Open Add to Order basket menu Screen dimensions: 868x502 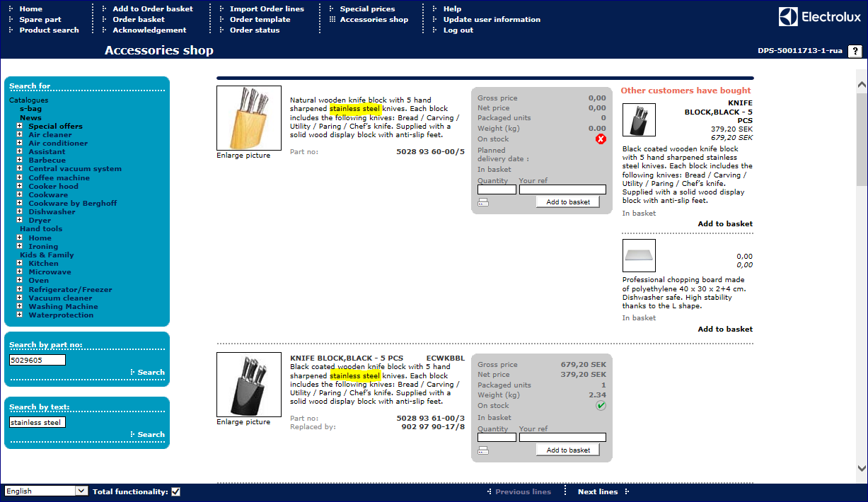point(153,8)
